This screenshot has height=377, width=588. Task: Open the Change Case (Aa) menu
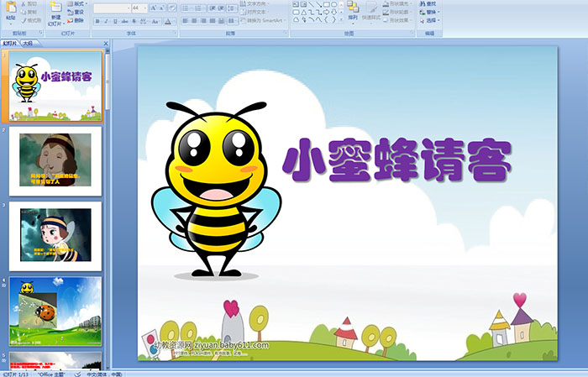click(x=155, y=21)
